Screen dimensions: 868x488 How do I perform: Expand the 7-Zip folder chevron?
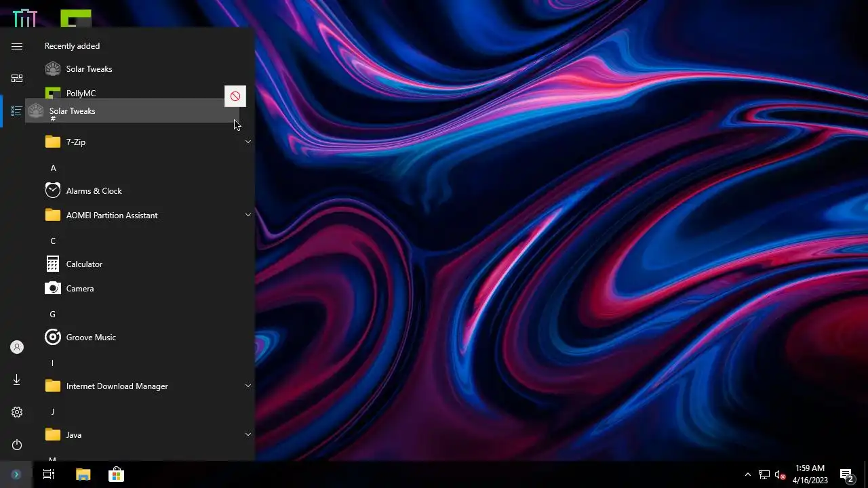pos(248,142)
